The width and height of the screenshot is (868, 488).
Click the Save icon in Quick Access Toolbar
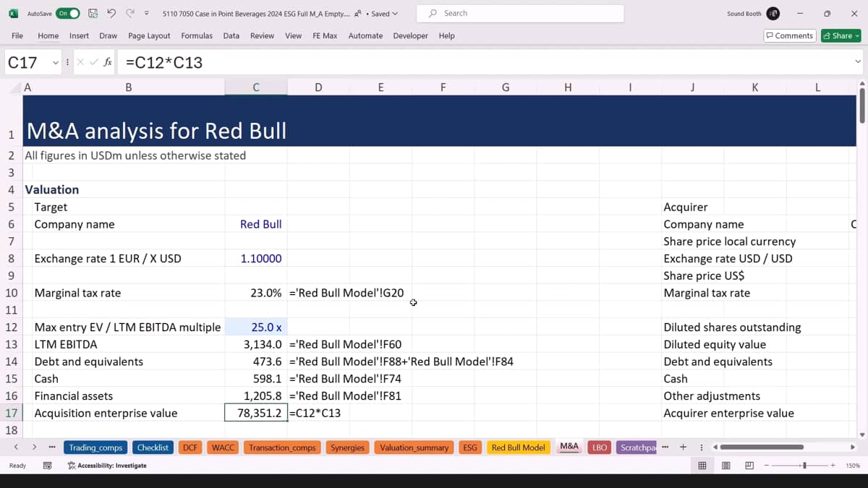(93, 14)
